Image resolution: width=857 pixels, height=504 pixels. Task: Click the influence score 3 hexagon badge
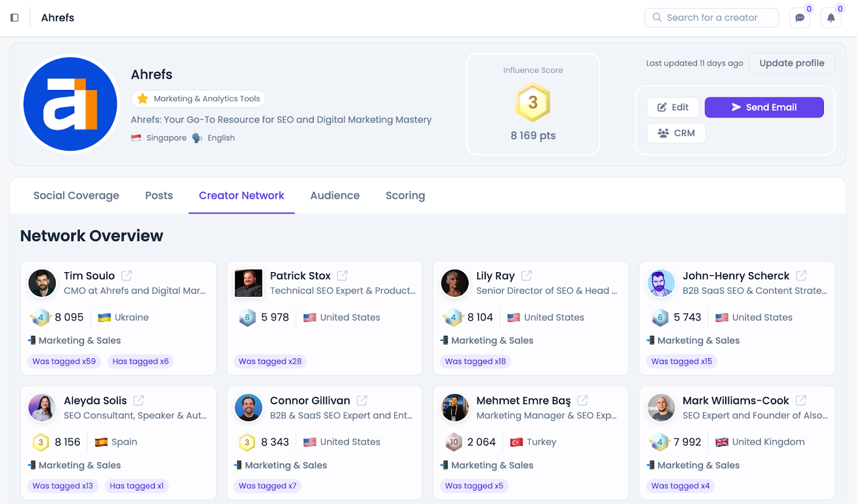(x=533, y=102)
